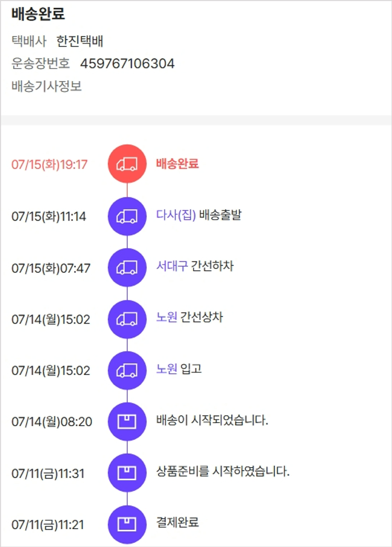Select tracking number 459767106304
Screen dimensions: 392x547
coord(128,63)
